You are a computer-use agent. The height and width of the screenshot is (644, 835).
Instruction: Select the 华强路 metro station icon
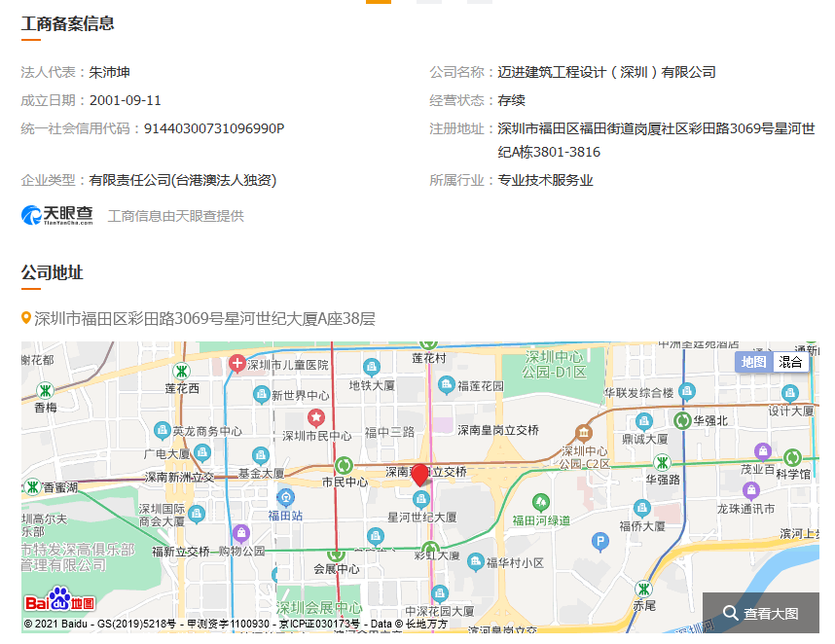click(662, 462)
